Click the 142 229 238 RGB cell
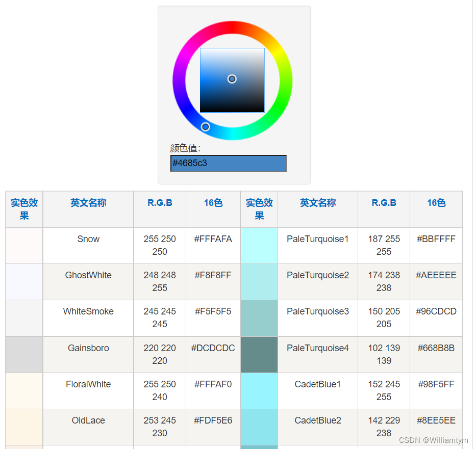This screenshot has width=476, height=449. tap(384, 427)
